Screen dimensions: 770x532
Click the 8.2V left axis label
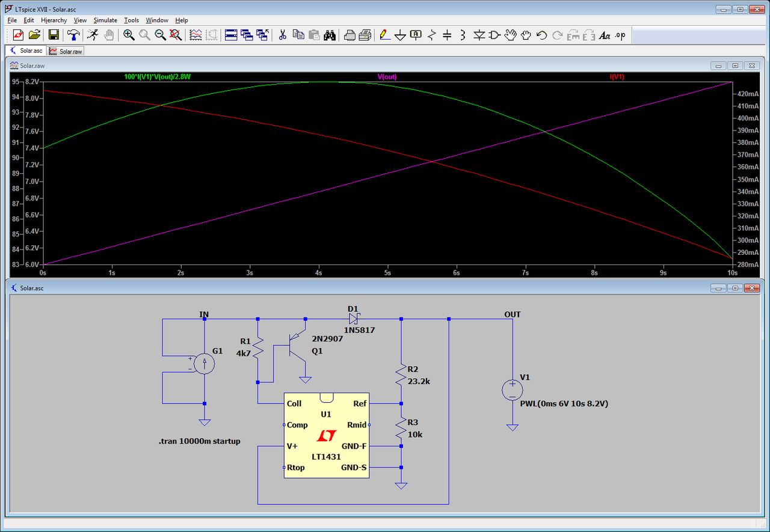pyautogui.click(x=32, y=82)
